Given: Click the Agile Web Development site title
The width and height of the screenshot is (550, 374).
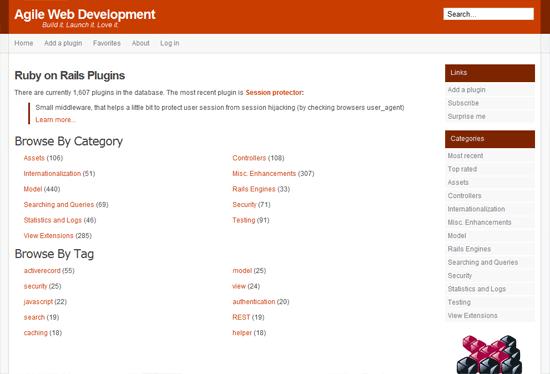Looking at the screenshot, I should (x=85, y=14).
